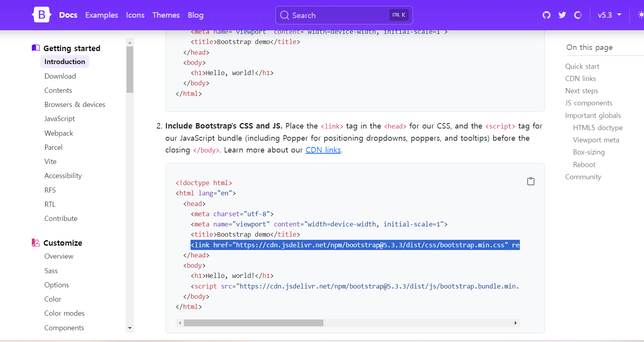Click Getting started book icon
644x342 pixels.
[x=36, y=48]
